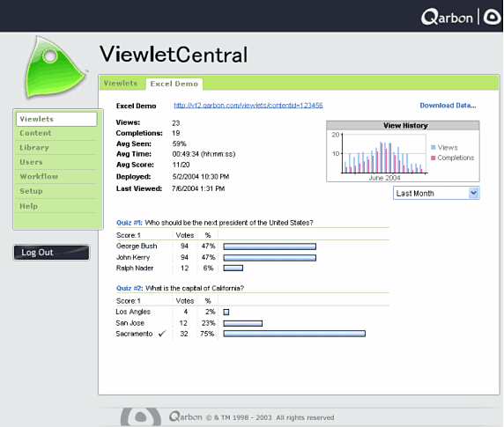Click the San Jose answer label
Image resolution: width=504 pixels, height=427 pixels.
tap(130, 323)
